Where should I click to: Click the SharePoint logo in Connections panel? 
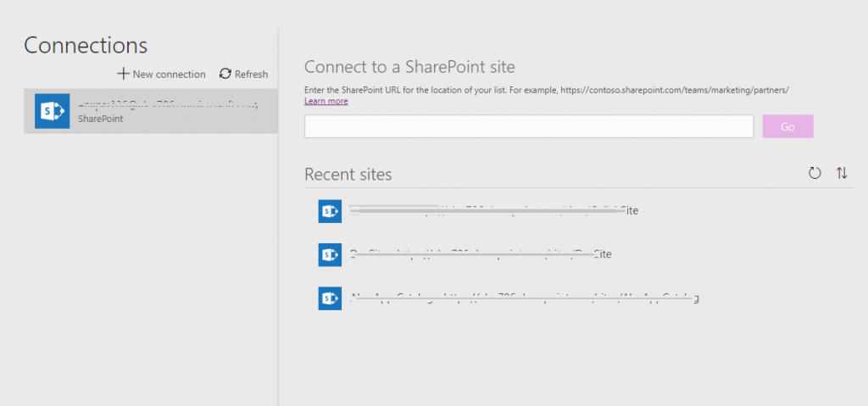click(x=52, y=111)
